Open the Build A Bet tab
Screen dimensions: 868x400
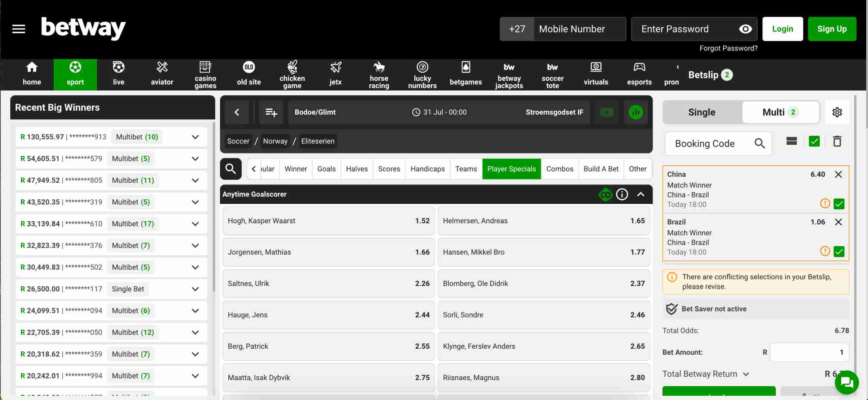coord(601,169)
